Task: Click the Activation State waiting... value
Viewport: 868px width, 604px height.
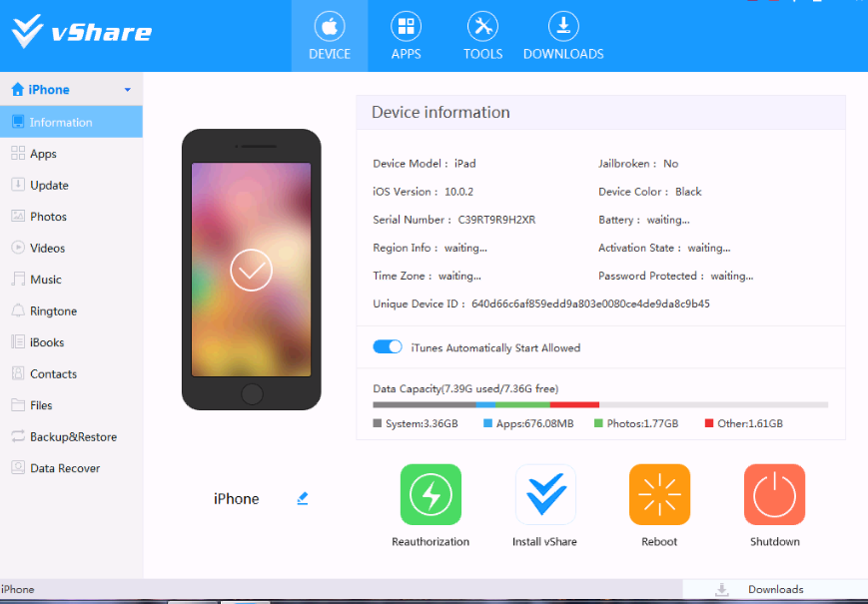Action: click(709, 248)
